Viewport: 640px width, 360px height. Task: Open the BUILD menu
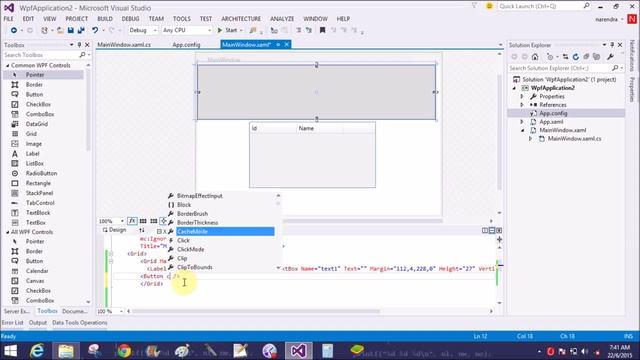tap(104, 19)
